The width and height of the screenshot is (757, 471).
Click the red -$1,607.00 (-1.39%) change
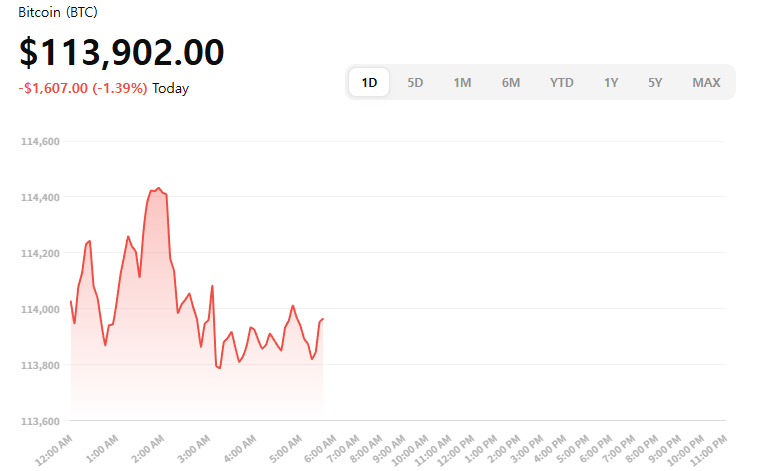point(83,88)
